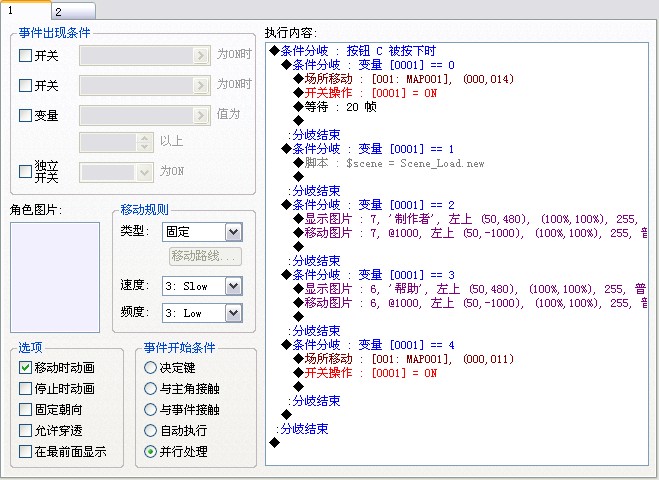Open the first 开关 selector arrow

pyautogui.click(x=200, y=55)
